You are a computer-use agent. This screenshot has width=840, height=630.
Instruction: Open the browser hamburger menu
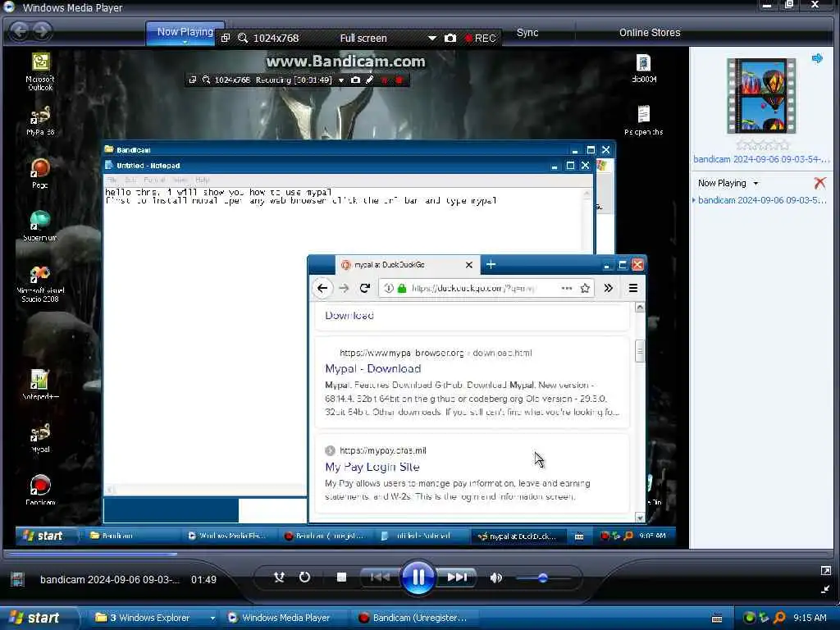click(632, 288)
